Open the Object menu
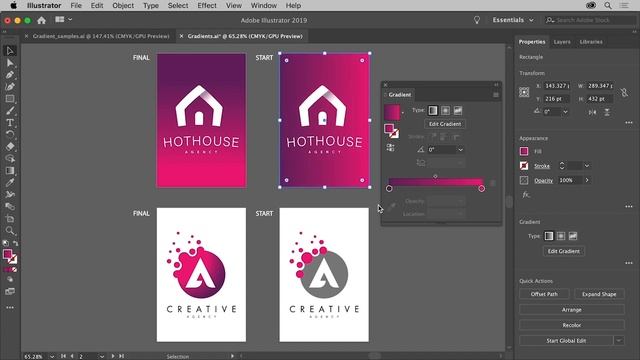Viewport: 640px width, 360px height. pos(123,5)
